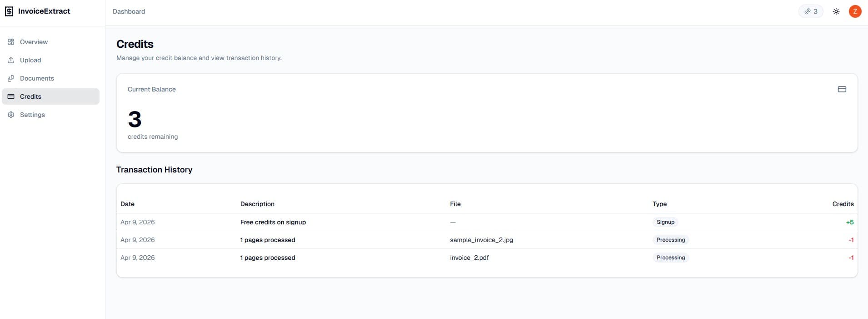The width and height of the screenshot is (868, 319).
Task: Open the user avatar Z menu
Action: [855, 11]
